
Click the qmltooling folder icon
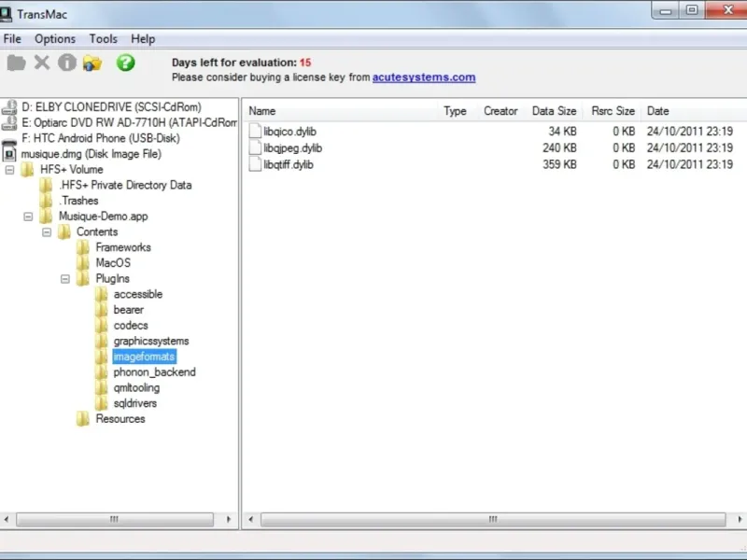101,387
